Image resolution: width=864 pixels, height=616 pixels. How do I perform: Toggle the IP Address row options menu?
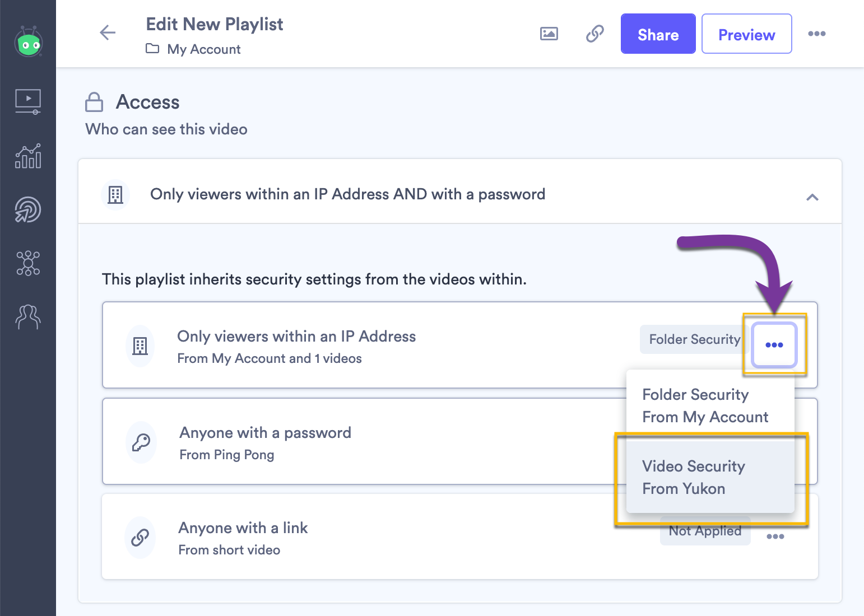click(774, 345)
